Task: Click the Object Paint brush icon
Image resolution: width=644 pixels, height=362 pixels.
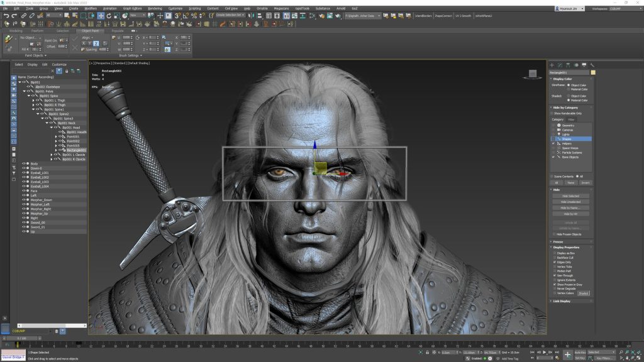Action: pos(8,39)
